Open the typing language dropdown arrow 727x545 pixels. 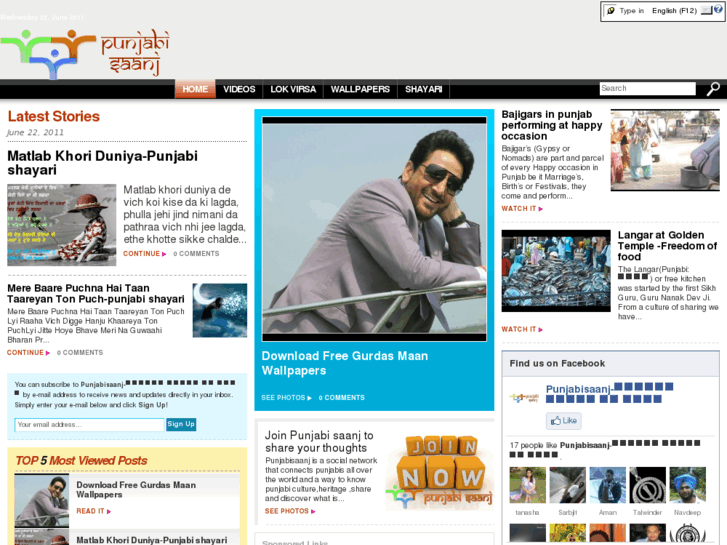[x=706, y=11]
